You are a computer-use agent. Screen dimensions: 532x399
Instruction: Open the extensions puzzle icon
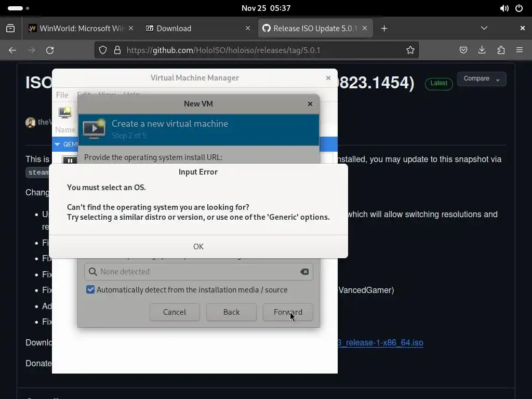(501, 50)
